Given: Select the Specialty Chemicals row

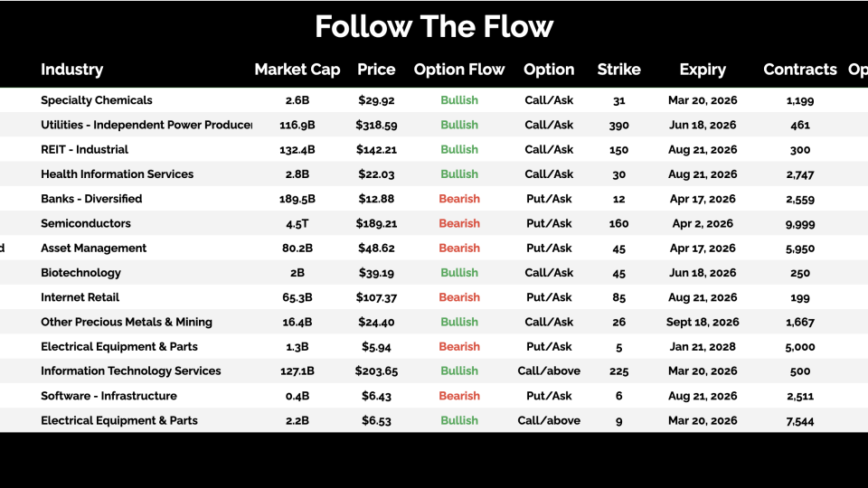Looking at the screenshot, I should point(97,100).
